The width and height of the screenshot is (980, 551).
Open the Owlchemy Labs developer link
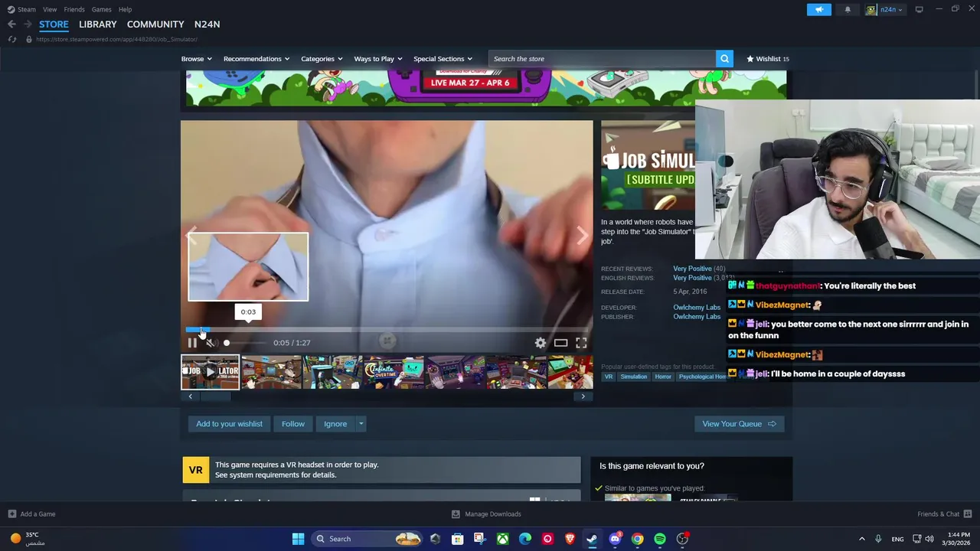coord(697,308)
